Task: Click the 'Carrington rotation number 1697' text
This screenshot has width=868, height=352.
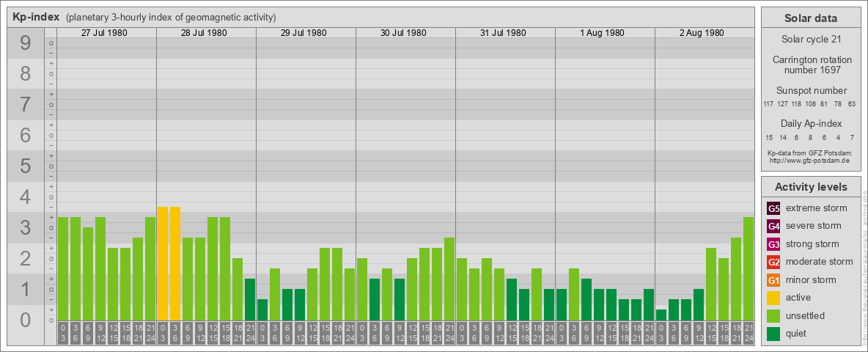Action: [811, 65]
